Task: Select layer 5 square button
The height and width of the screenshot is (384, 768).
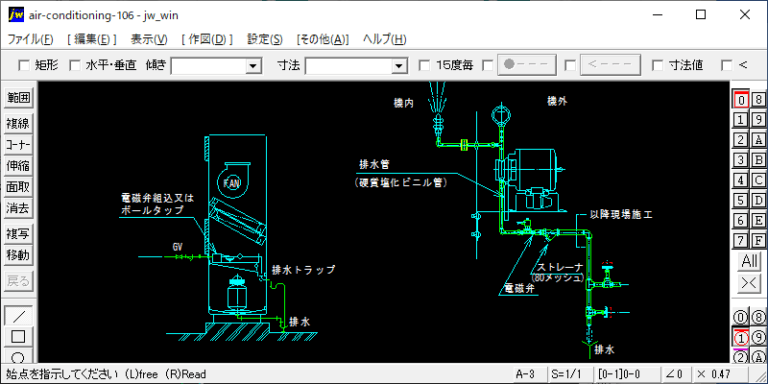Action: point(741,200)
